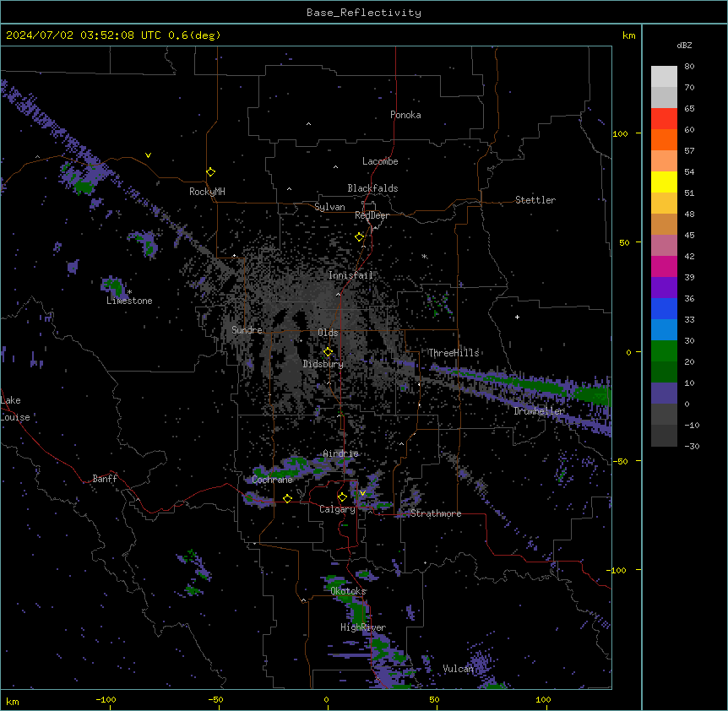Click the Vulcan town label
The width and height of the screenshot is (728, 711).
click(x=458, y=669)
